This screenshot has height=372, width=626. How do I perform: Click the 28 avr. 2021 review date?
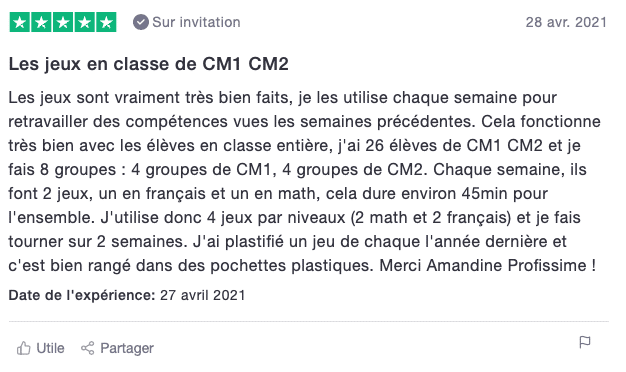pos(566,22)
